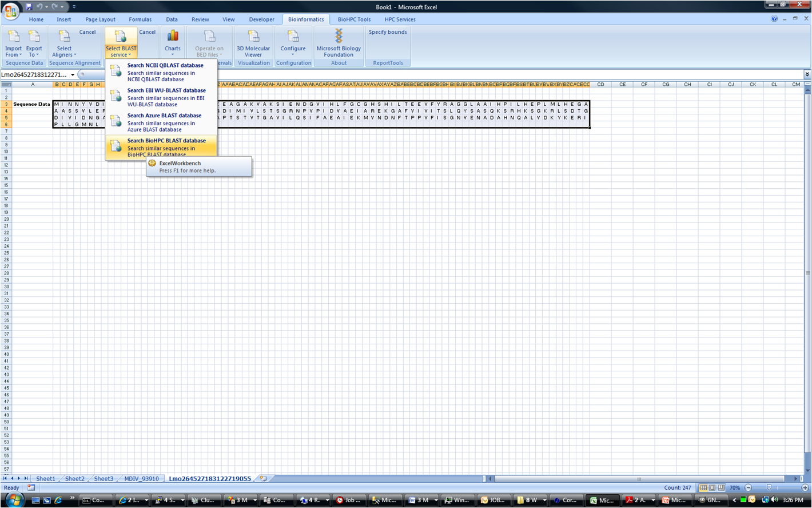Open the View ribbon tab
812x508 pixels.
click(x=229, y=19)
